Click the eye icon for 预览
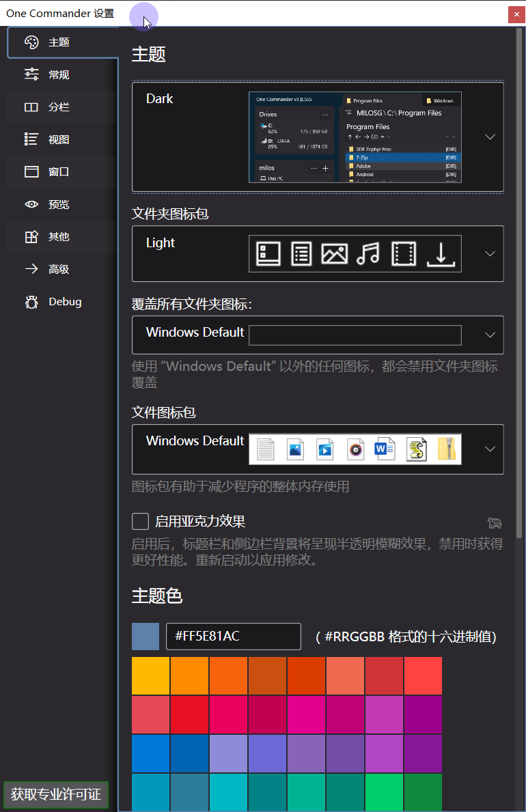 click(x=31, y=204)
